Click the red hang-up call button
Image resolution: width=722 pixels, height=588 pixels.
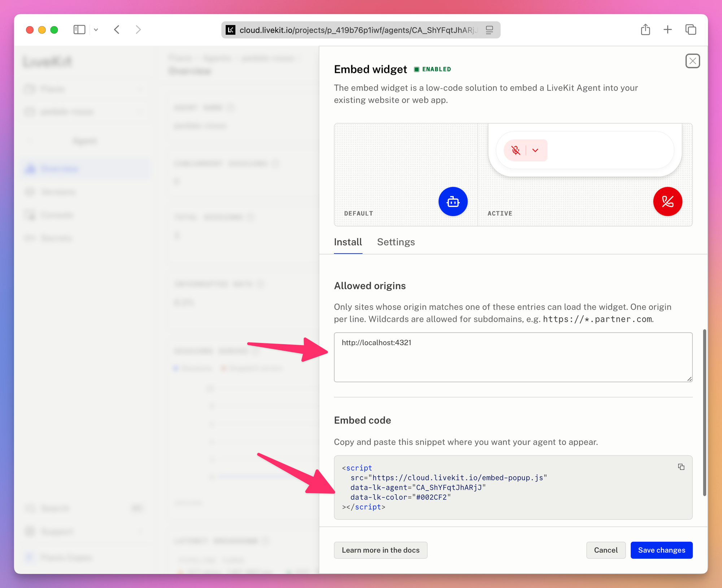click(x=667, y=202)
